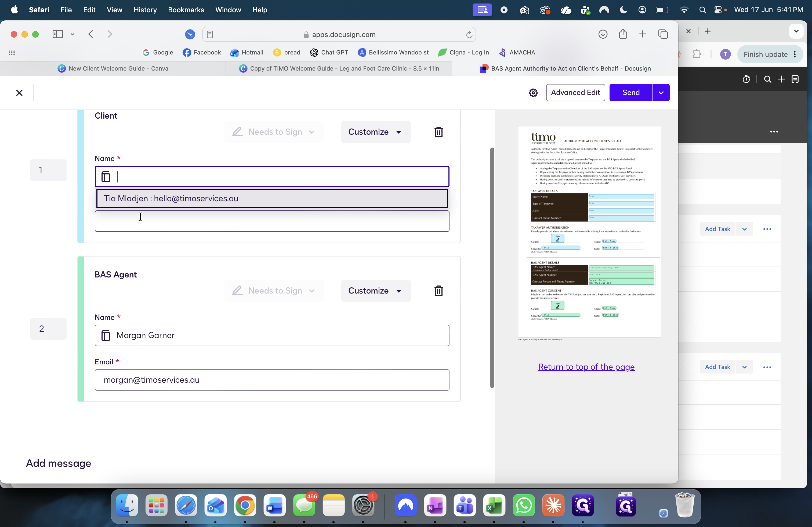Close the DocuSign envelope editor with X
This screenshot has height=527, width=812.
click(x=19, y=93)
